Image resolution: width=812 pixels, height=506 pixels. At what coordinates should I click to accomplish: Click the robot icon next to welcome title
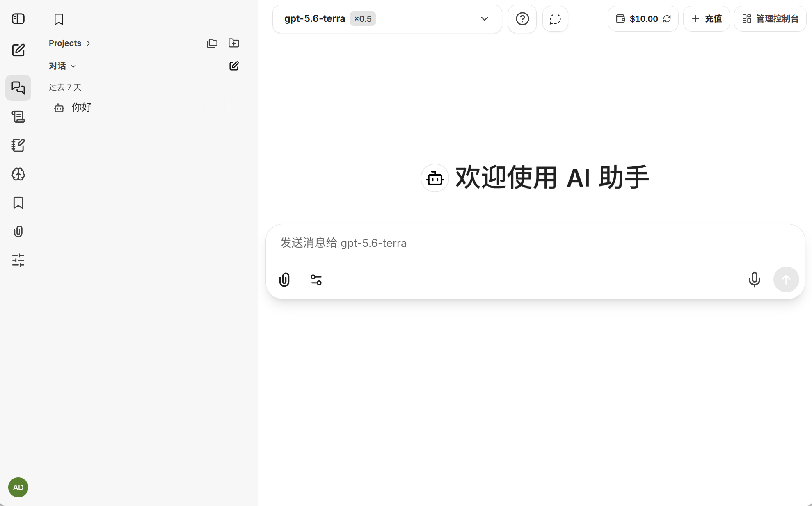435,178
